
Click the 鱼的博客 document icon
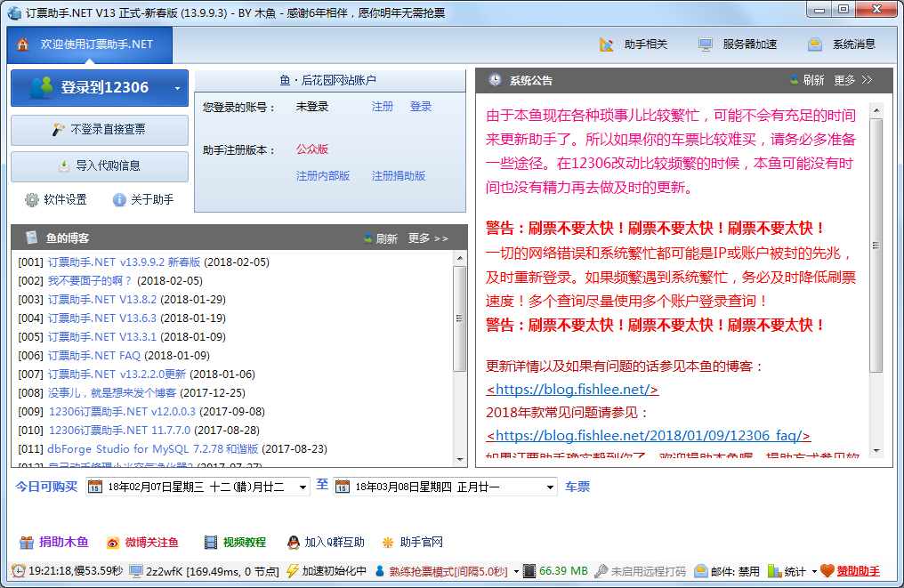pos(32,238)
